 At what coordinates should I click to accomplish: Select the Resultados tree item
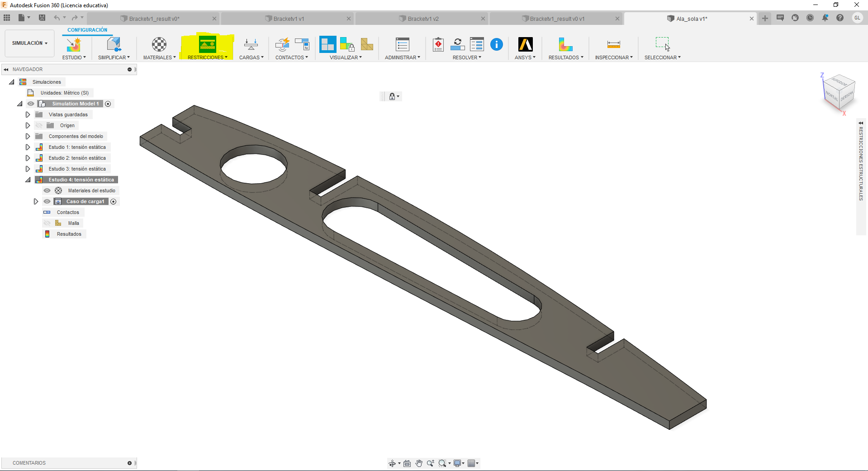tap(69, 234)
